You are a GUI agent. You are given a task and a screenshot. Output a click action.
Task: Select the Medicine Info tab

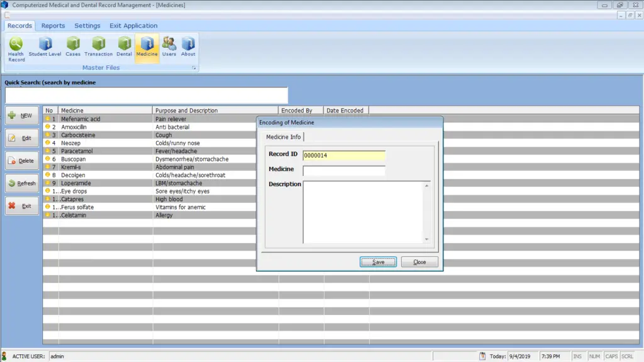click(x=284, y=136)
